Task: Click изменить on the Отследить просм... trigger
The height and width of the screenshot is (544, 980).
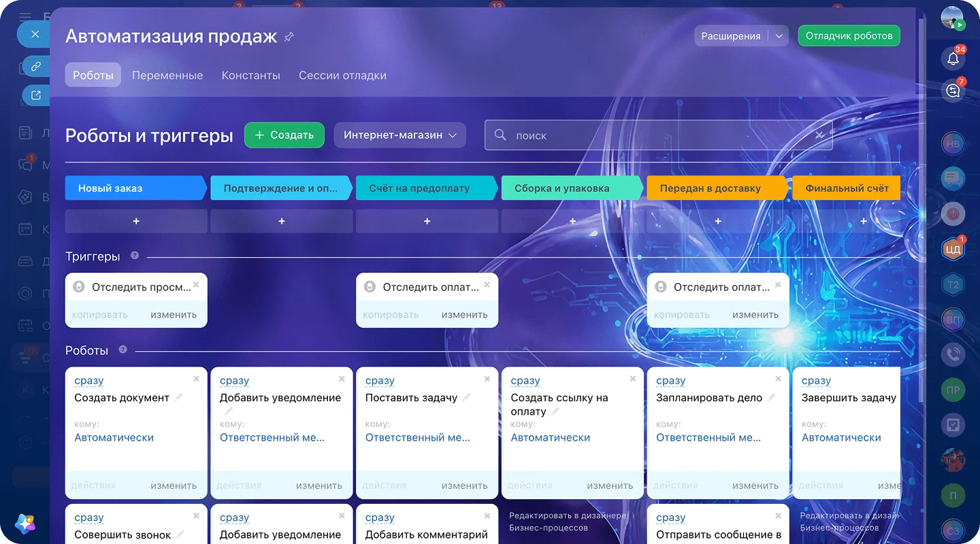Action: tap(174, 315)
